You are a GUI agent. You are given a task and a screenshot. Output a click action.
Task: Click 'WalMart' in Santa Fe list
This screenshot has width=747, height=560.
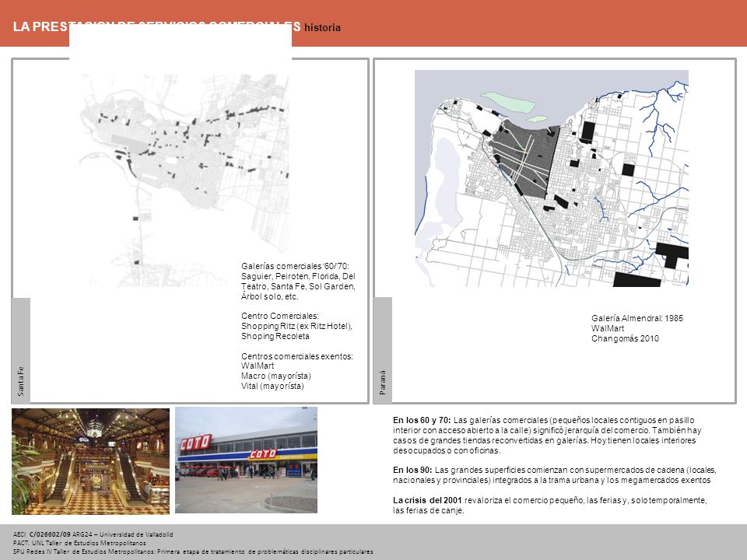(x=258, y=366)
